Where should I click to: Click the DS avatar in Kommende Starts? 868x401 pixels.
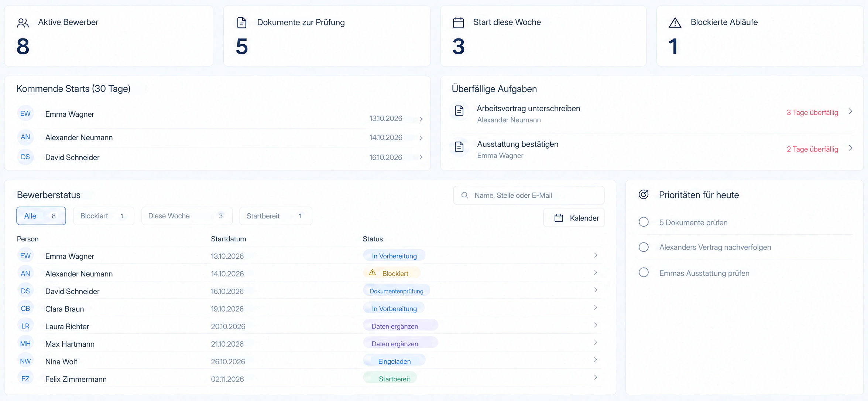25,157
